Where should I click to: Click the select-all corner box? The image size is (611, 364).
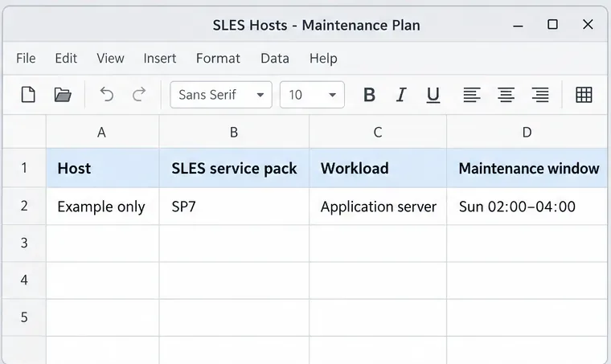pos(24,132)
